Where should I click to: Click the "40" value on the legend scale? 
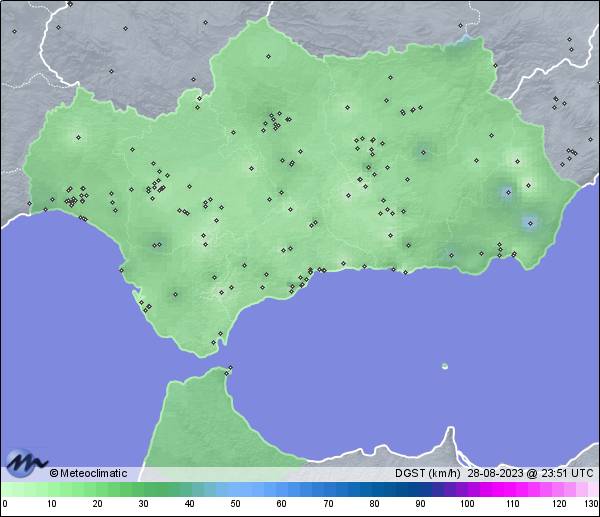(x=189, y=503)
